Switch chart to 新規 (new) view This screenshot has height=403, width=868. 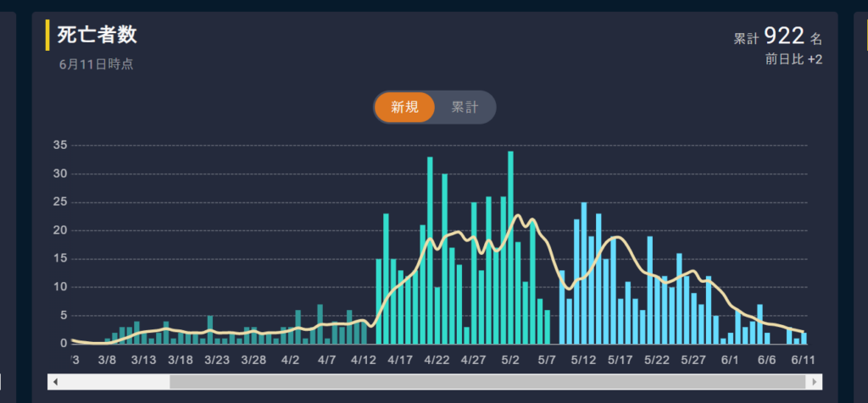404,108
